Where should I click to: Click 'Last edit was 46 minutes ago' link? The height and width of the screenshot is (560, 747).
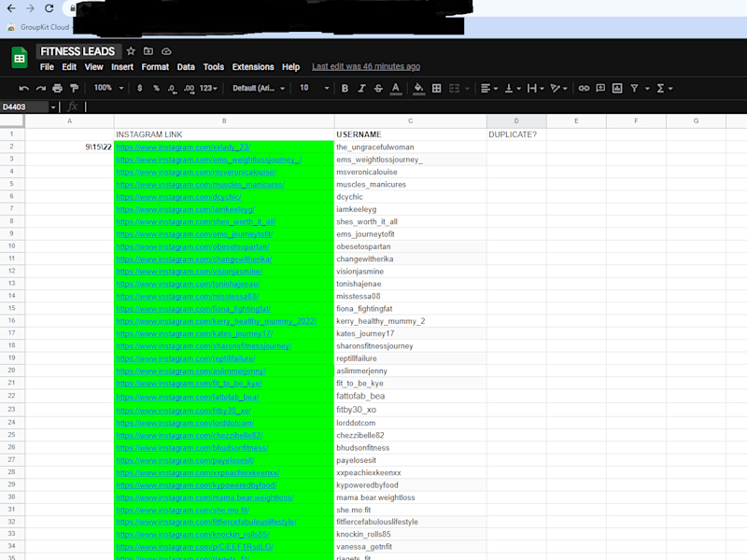366,66
